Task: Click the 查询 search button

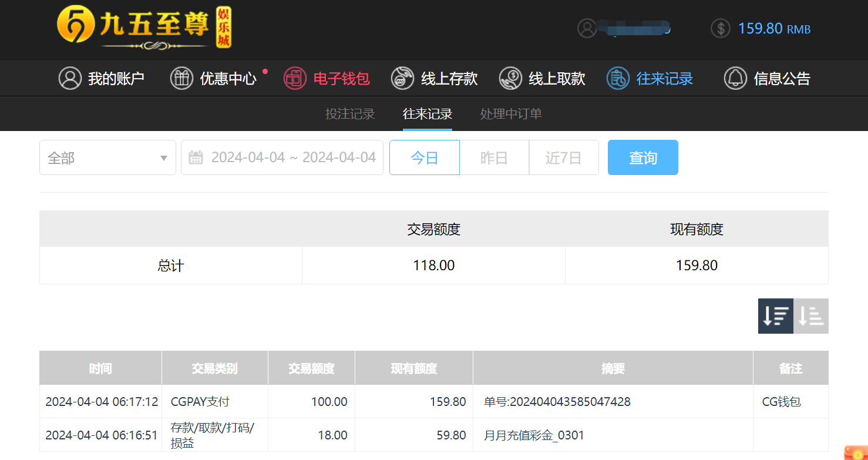Action: coord(643,157)
